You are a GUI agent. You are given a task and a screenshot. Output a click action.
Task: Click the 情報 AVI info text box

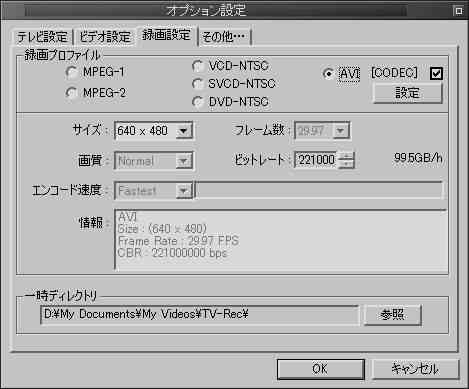281,239
